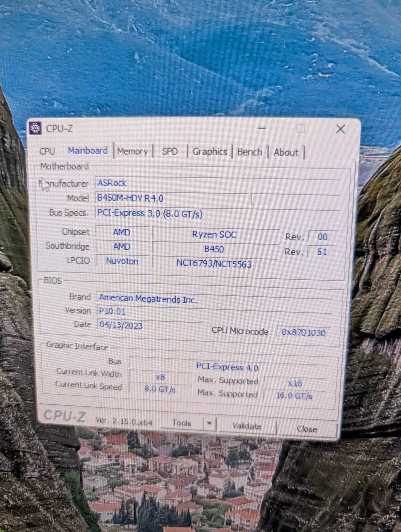Expand the Tools dropdown arrow
This screenshot has width=401, height=532.
(210, 423)
